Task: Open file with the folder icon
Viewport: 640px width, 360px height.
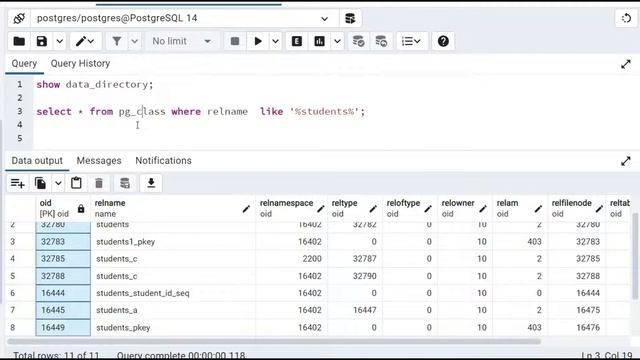Action: pos(19,41)
